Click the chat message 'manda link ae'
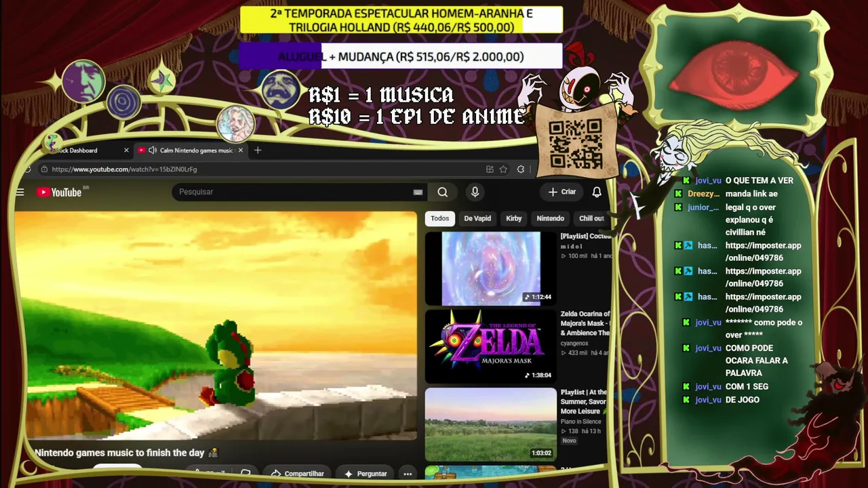The width and height of the screenshot is (868, 488). 751,194
